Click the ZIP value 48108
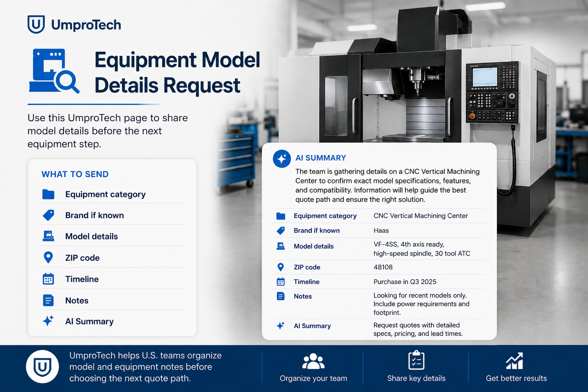 click(x=383, y=267)
